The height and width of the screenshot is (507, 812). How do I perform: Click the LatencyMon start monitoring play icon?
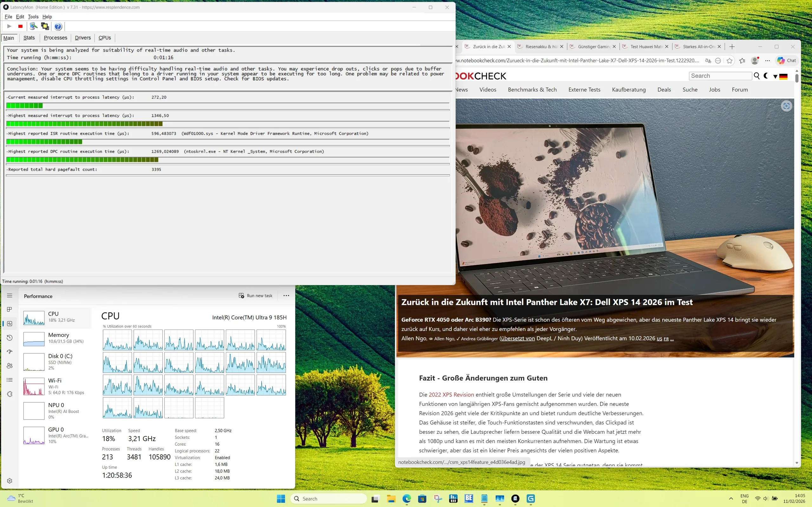point(10,26)
